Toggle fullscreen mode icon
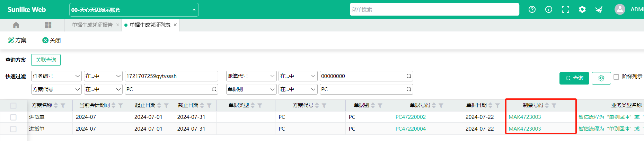The height and width of the screenshot is (141, 644). point(565,9)
